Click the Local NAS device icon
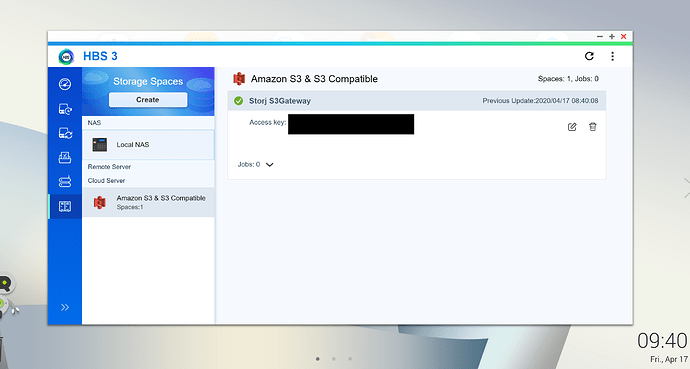Viewport: 690px width, 369px height. 99,145
